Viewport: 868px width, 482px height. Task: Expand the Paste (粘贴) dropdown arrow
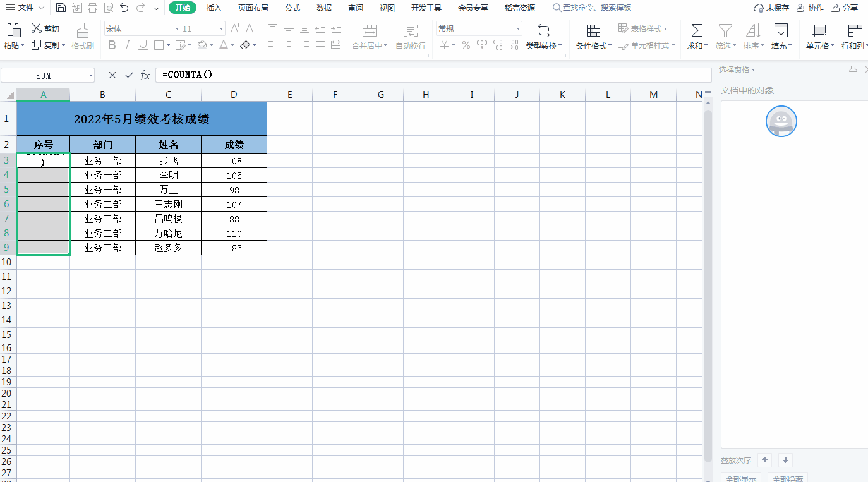click(x=23, y=46)
